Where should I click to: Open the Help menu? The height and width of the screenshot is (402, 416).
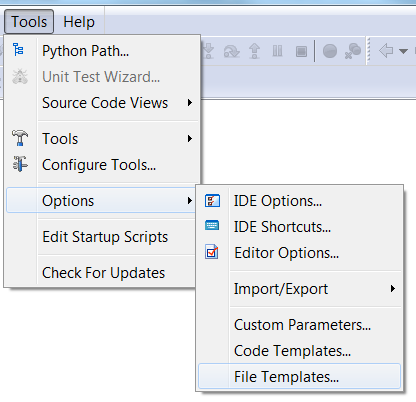(79, 22)
